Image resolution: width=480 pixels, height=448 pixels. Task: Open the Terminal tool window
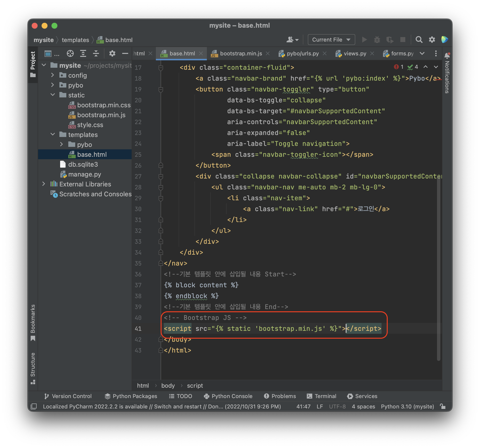pos(321,396)
